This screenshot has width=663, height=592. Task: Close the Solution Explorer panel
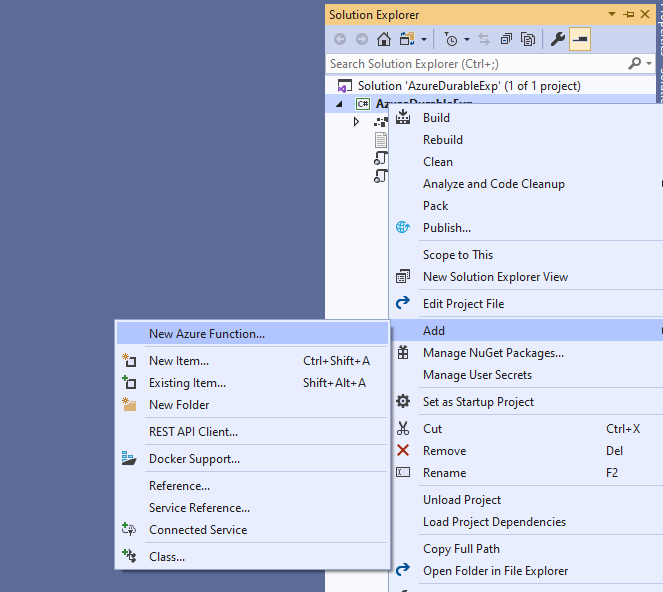coord(645,14)
